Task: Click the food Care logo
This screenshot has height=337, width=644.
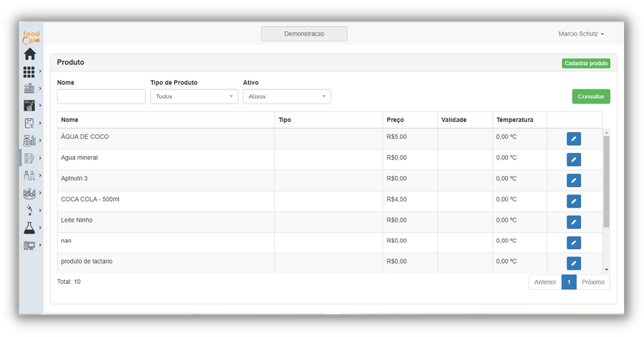Action: (31, 37)
